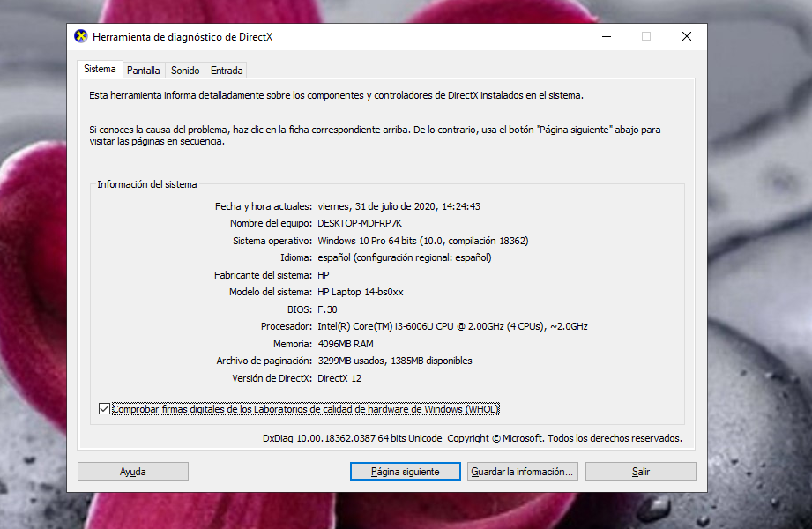The width and height of the screenshot is (812, 529).
Task: Click the DxDiag version copyright line
Action: (473, 438)
